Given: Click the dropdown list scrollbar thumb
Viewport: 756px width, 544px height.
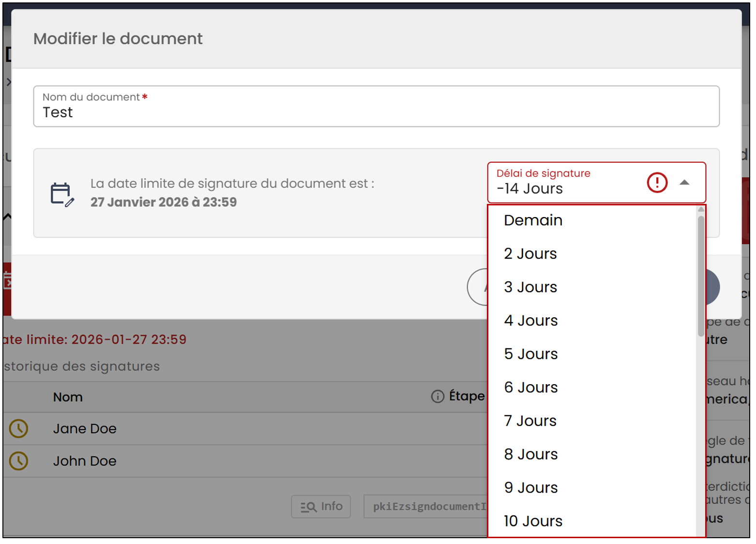Looking at the screenshot, I should pos(701,276).
